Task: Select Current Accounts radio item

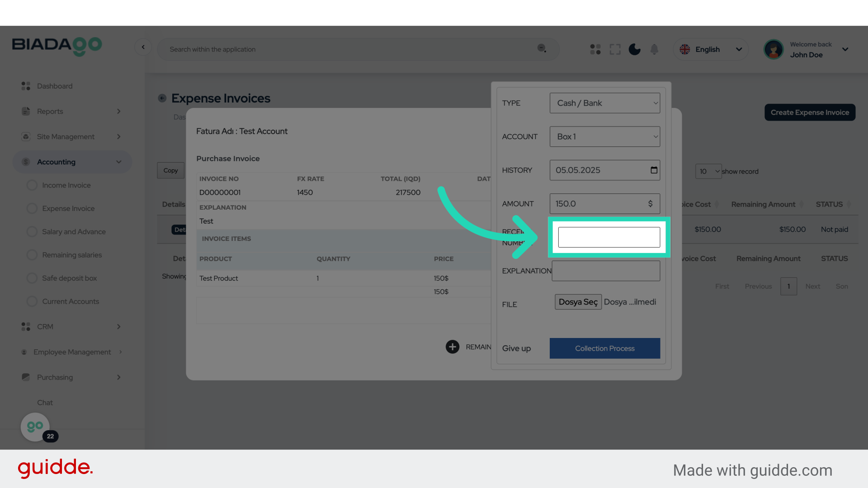Action: (x=32, y=301)
